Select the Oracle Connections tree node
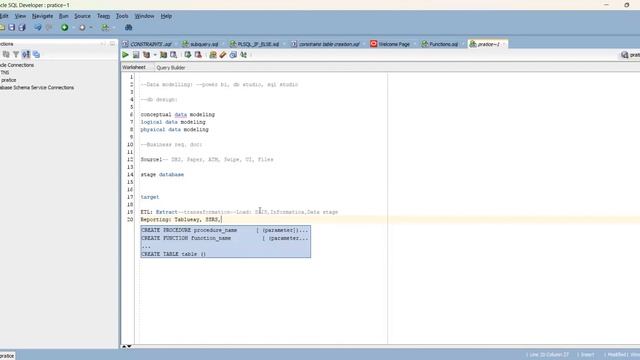 [x=17, y=65]
